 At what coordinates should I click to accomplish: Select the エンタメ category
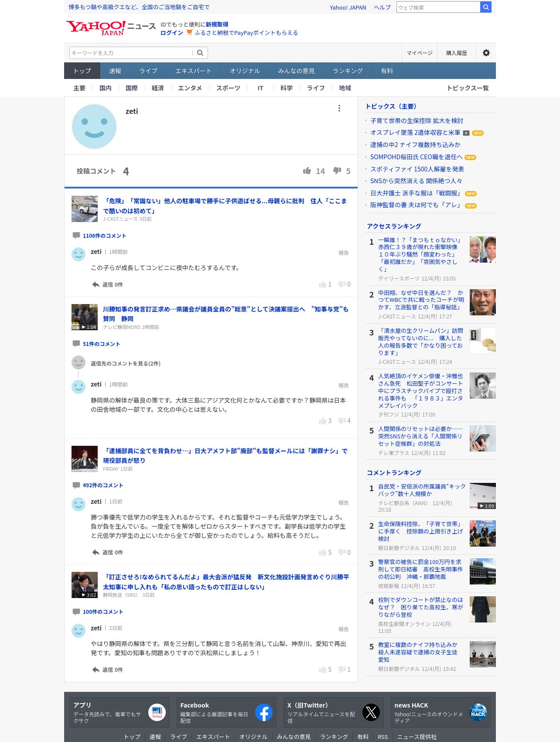190,88
